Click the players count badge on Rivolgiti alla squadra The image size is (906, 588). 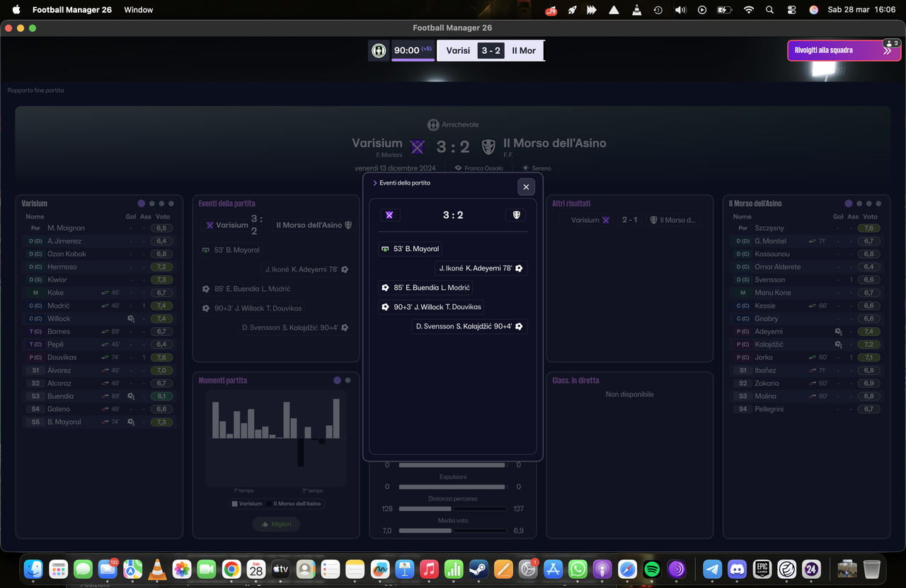point(892,43)
